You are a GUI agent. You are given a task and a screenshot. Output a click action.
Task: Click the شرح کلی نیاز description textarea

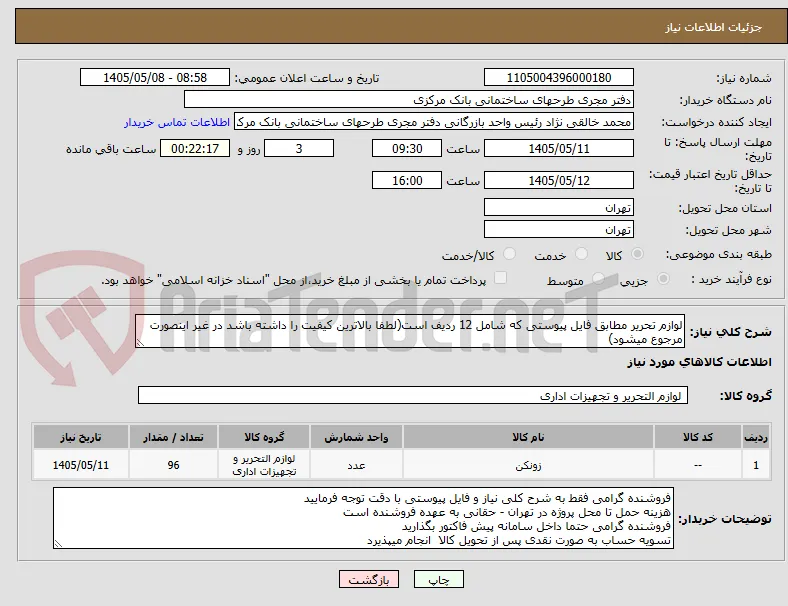point(410,331)
